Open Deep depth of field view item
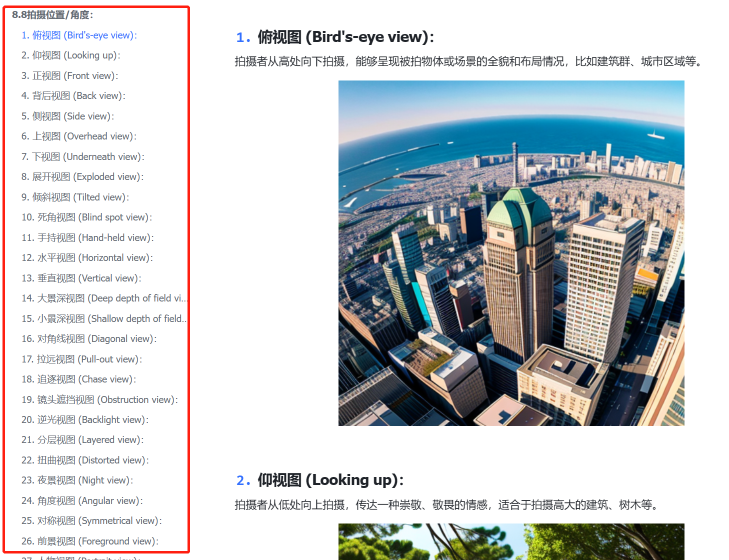Screen dimensions: 729x560 coord(104,298)
